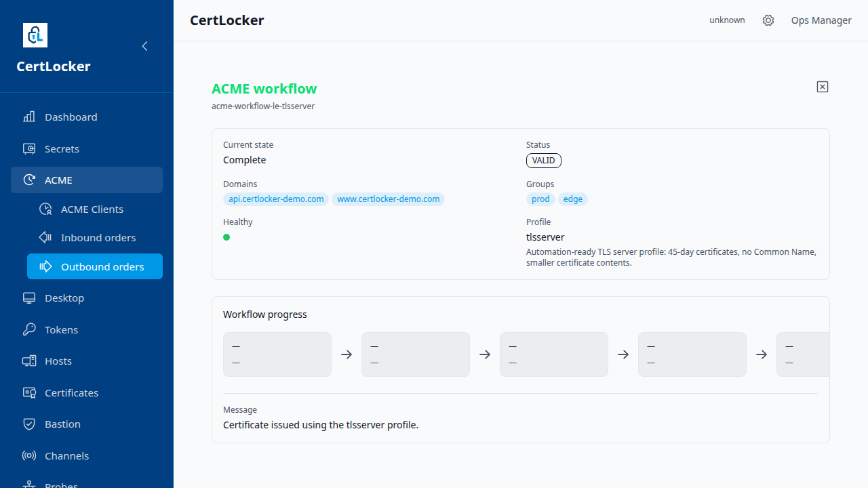868x488 pixels.
Task: Click the CertLocker padlock logo
Action: click(x=35, y=35)
